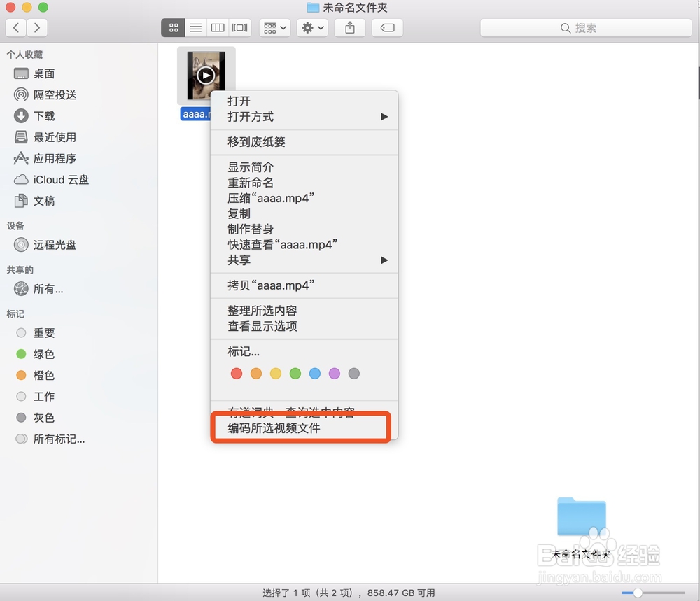Open the 下载 (Downloads) sidebar icon
This screenshot has width=700, height=601.
22,115
